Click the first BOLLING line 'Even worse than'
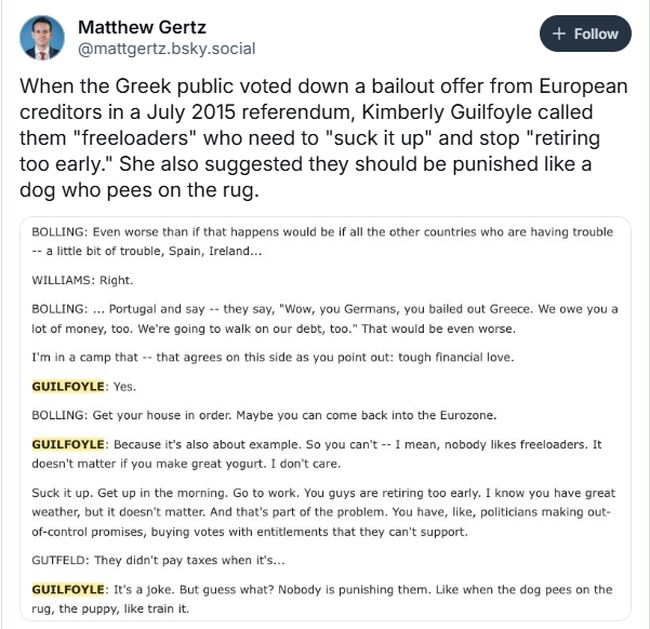Viewport: 650px width, 629px height. click(322, 241)
